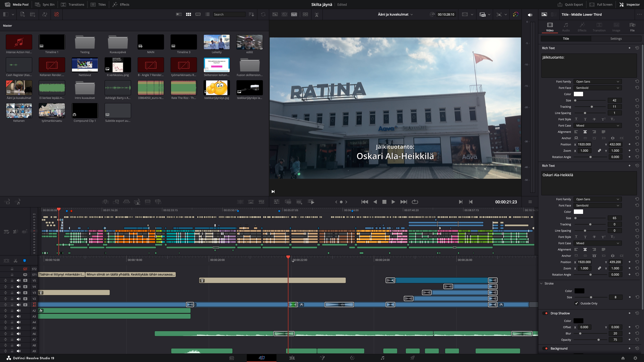The height and width of the screenshot is (362, 644).
Task: Open the Fairlight page music icon
Action: [x=382, y=358]
